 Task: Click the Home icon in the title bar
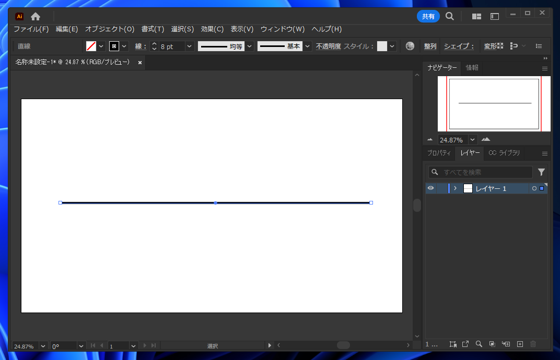[35, 16]
